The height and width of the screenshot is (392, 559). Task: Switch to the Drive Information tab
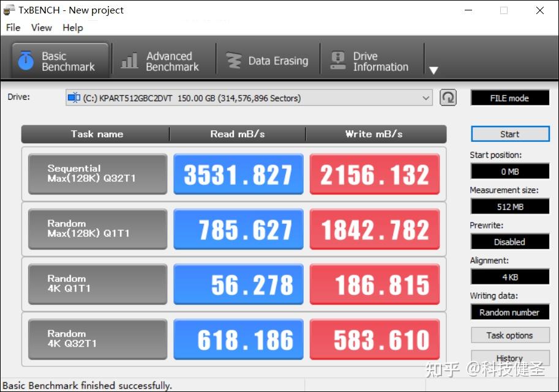click(372, 61)
